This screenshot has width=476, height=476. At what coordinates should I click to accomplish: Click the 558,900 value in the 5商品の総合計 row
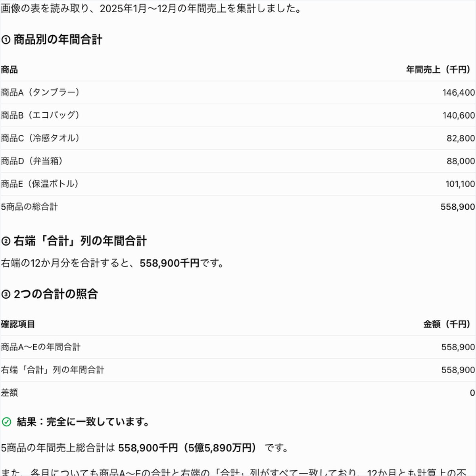(x=457, y=207)
